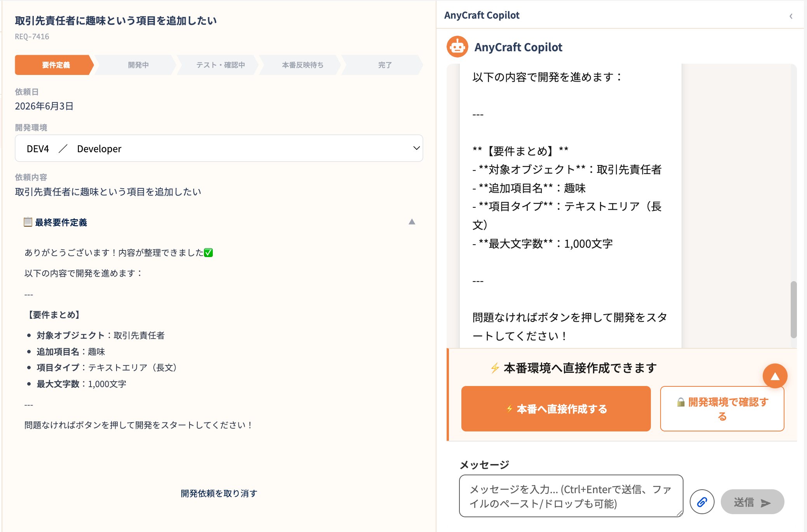
Task: Click the Copilot chat line **最大文字数**：1,000文字
Action: (x=542, y=243)
